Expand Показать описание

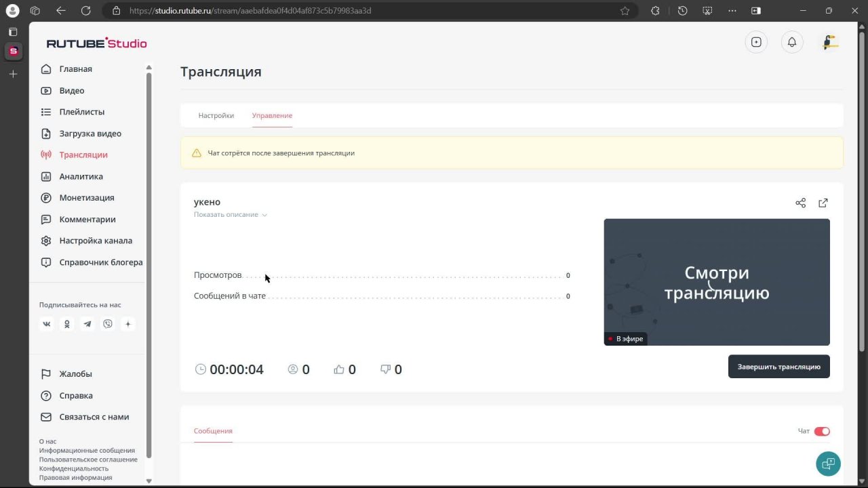pos(231,215)
